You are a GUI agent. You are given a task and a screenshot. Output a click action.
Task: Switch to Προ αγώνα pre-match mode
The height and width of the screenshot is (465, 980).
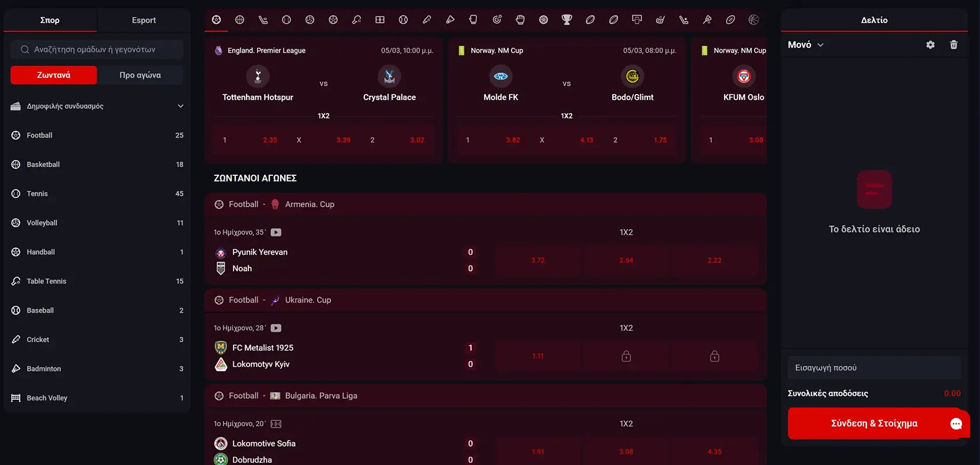point(140,75)
